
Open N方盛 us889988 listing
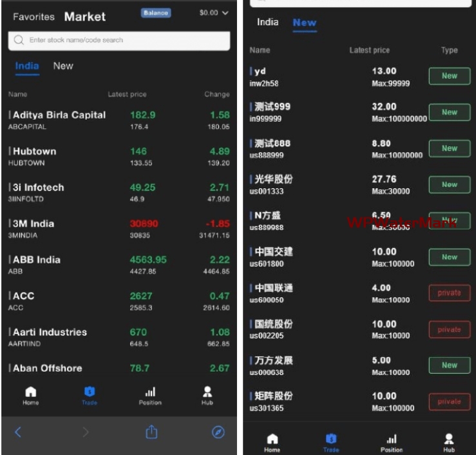pyautogui.click(x=359, y=221)
